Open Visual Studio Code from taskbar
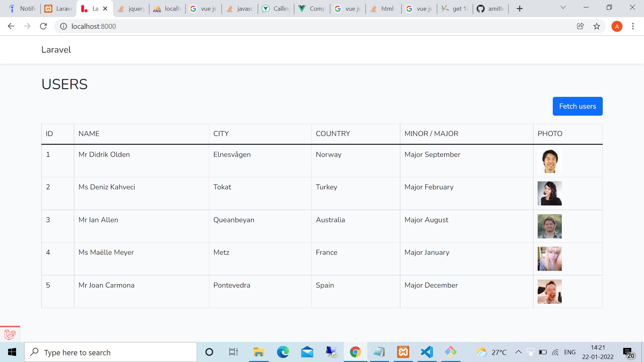The width and height of the screenshot is (644, 362). pos(427,352)
